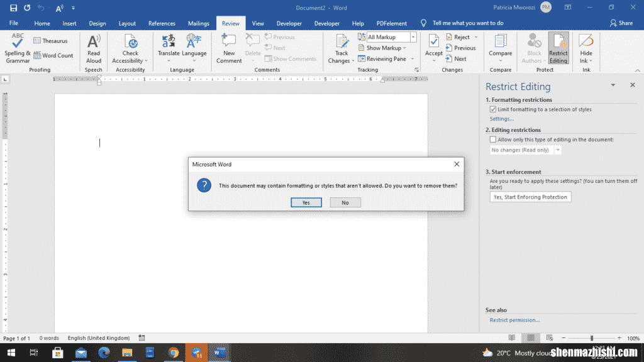Click the zoom out minus button
Screen dimensions: 644x362
pyautogui.click(x=563, y=337)
